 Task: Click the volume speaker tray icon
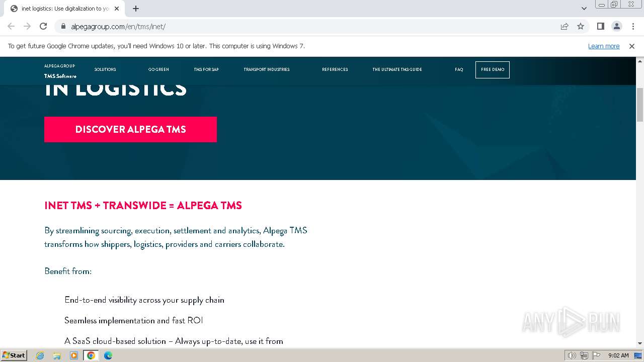pos(572,355)
